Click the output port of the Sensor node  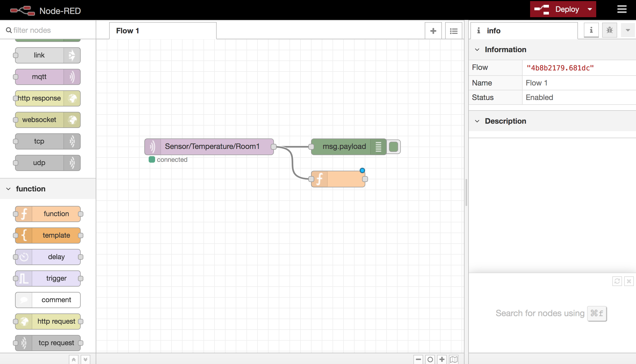point(274,147)
